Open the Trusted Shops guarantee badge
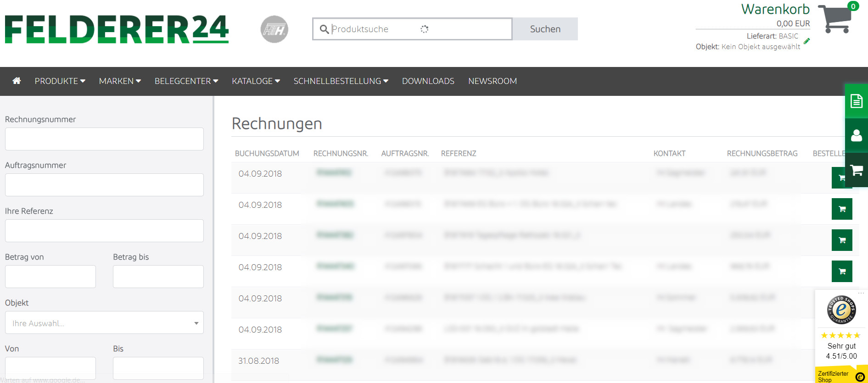 [x=841, y=310]
